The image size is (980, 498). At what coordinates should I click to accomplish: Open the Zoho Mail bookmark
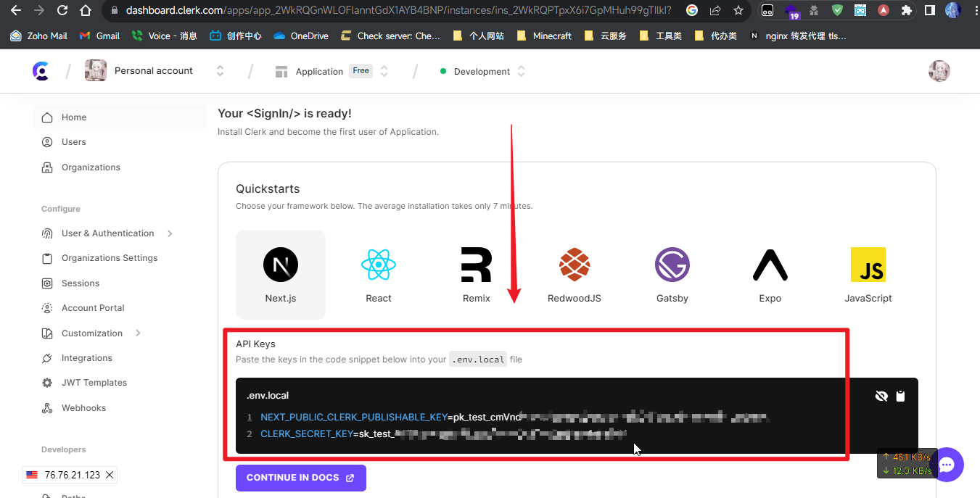(x=39, y=36)
